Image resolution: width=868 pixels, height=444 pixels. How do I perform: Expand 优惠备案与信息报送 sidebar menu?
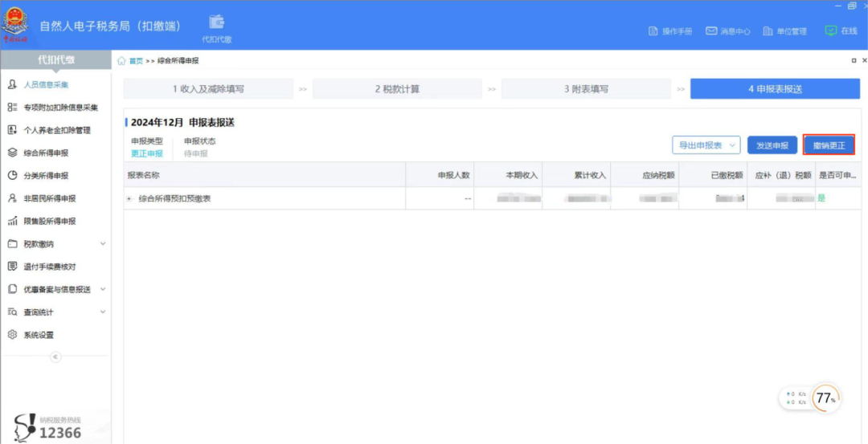coord(55,289)
